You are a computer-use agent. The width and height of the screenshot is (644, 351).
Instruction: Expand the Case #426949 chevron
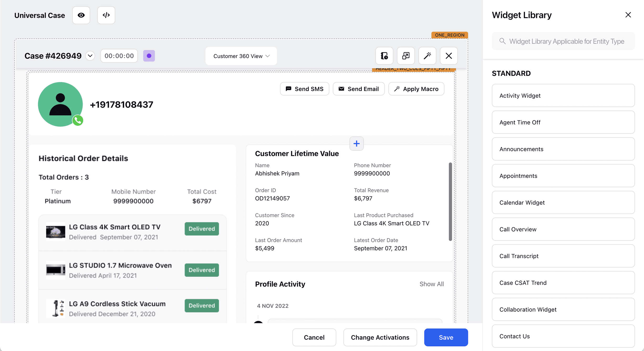[90, 56]
